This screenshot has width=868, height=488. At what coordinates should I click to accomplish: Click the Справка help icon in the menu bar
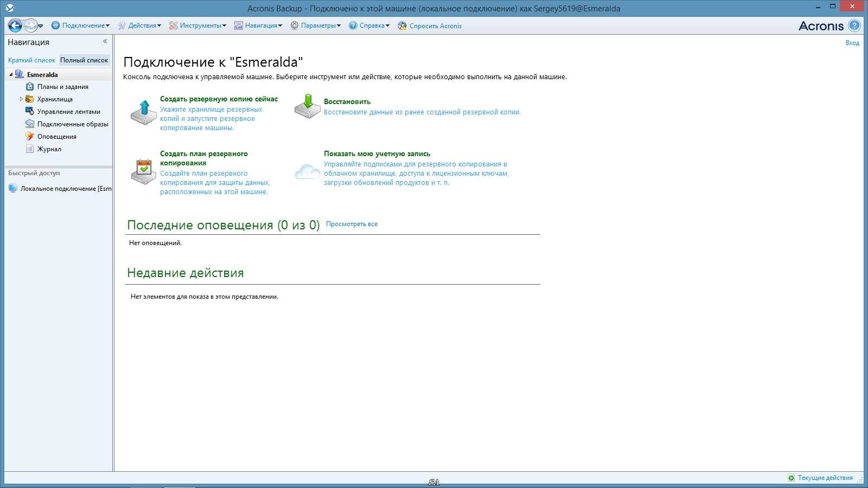pyautogui.click(x=353, y=25)
